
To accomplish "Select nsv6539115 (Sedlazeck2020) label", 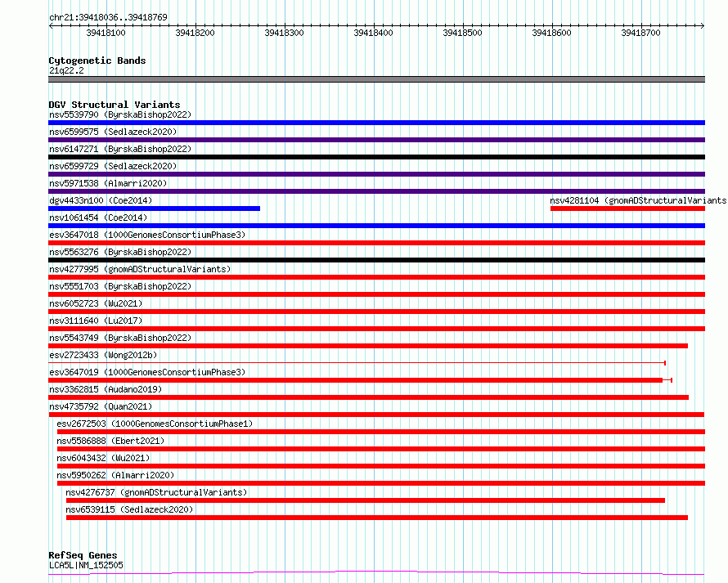I will click(x=129, y=509).
